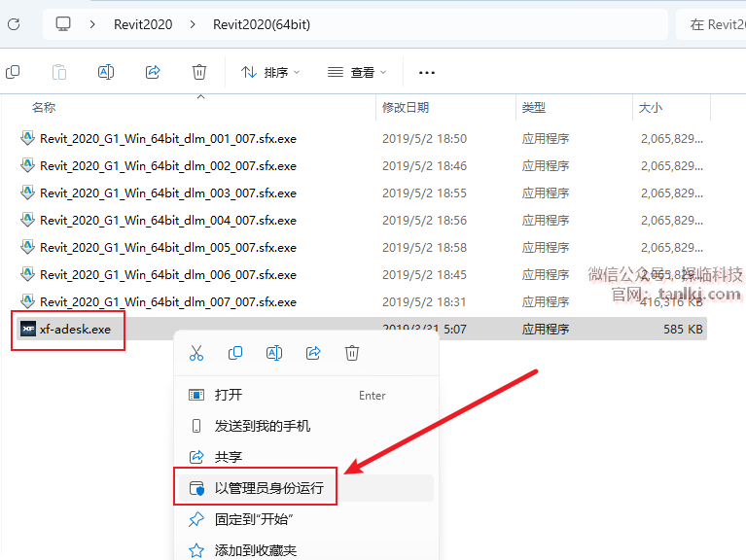Sort by the 大小 column header

click(x=651, y=108)
